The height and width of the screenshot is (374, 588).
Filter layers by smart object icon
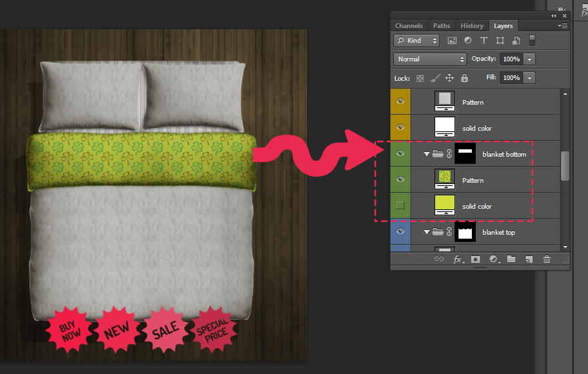pos(516,41)
